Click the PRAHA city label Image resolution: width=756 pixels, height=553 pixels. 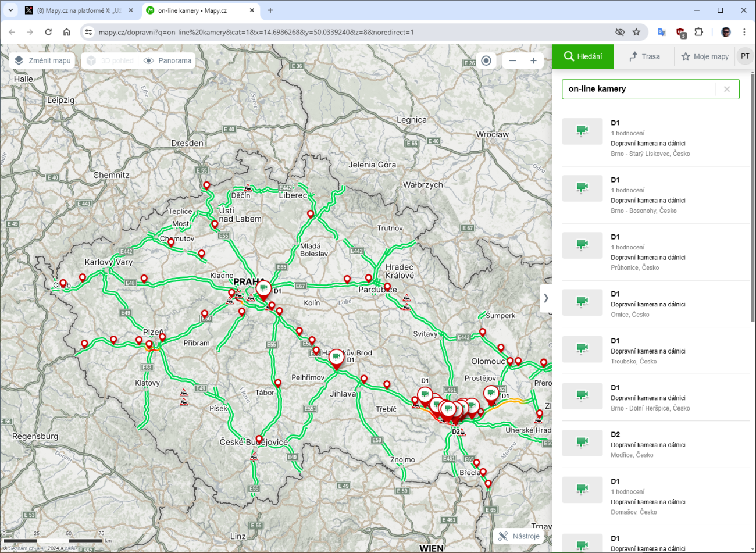[248, 281]
